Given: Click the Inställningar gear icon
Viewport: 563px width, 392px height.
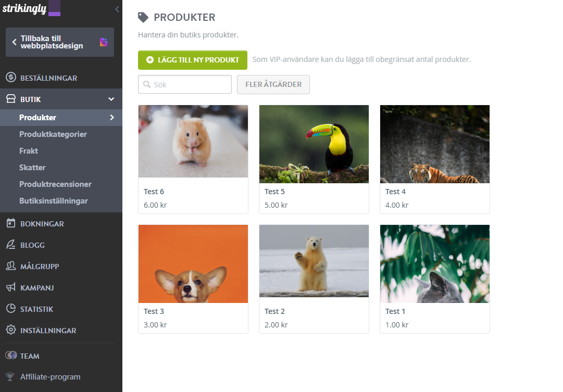Looking at the screenshot, I should click(x=11, y=330).
